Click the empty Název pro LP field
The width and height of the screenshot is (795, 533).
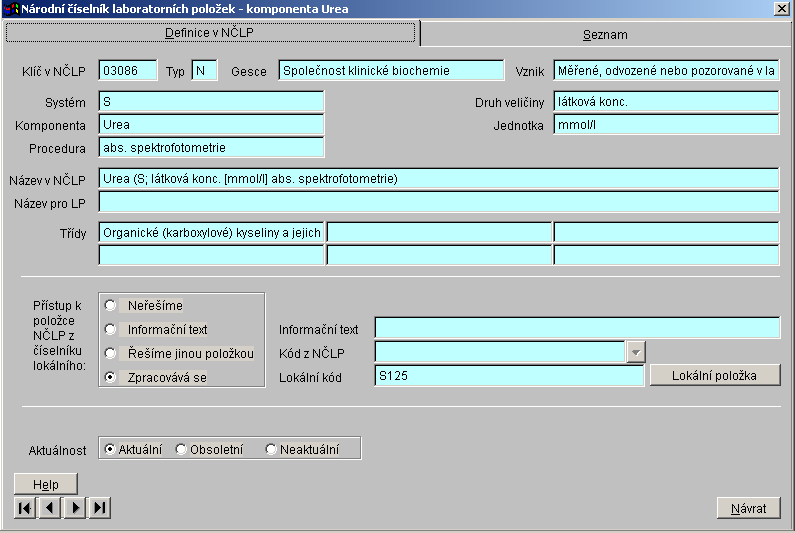(x=438, y=202)
